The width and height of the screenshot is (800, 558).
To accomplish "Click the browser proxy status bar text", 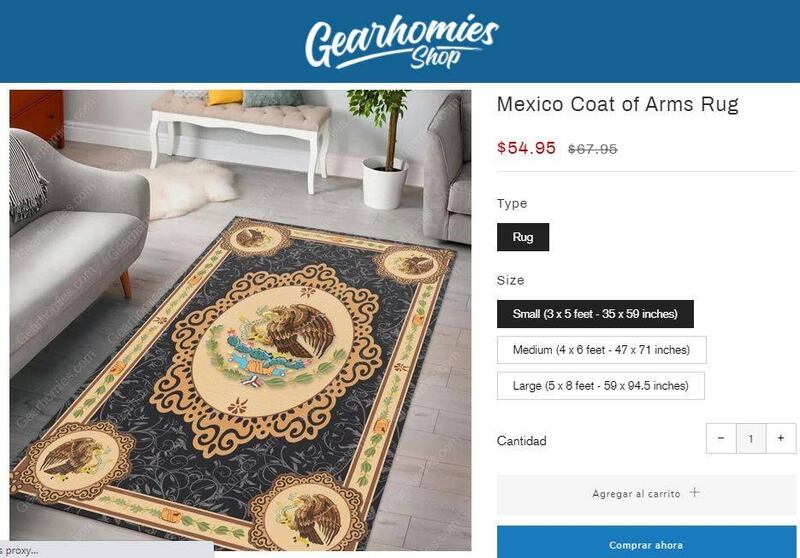I will pos(19,550).
